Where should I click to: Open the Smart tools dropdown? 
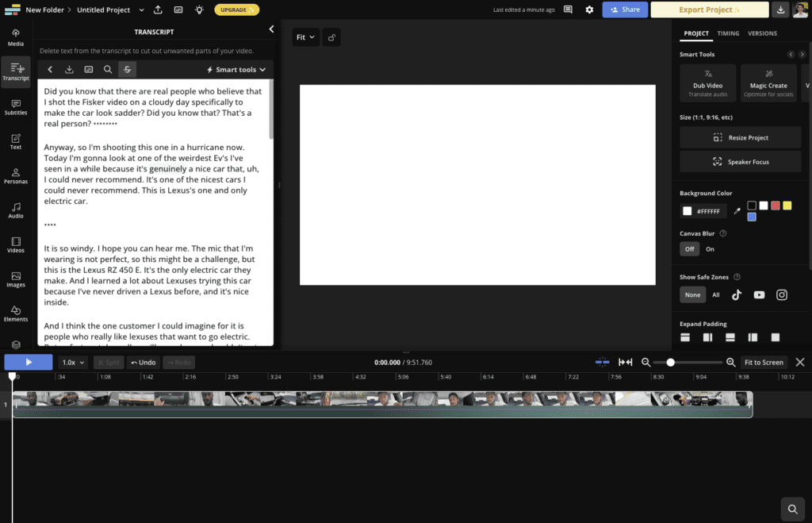(x=236, y=70)
